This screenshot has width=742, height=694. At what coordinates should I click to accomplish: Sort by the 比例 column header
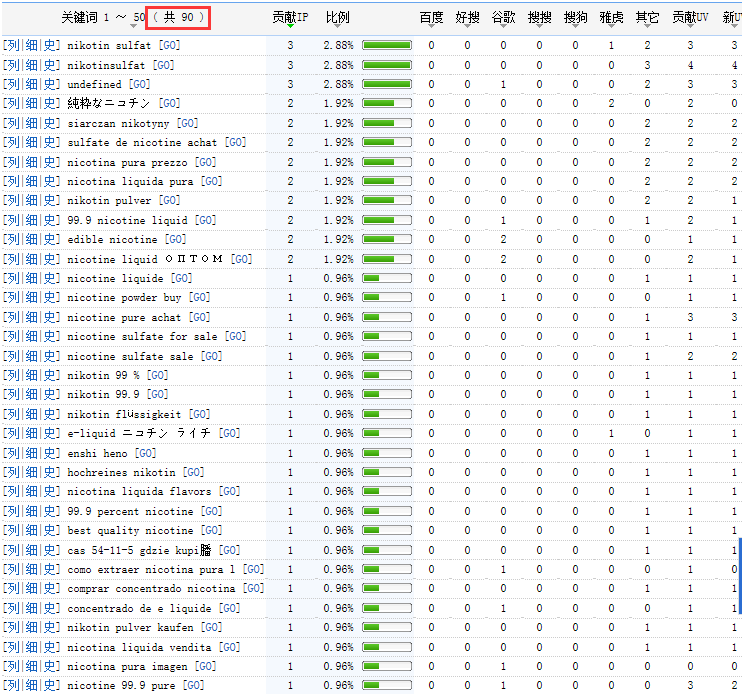[337, 18]
